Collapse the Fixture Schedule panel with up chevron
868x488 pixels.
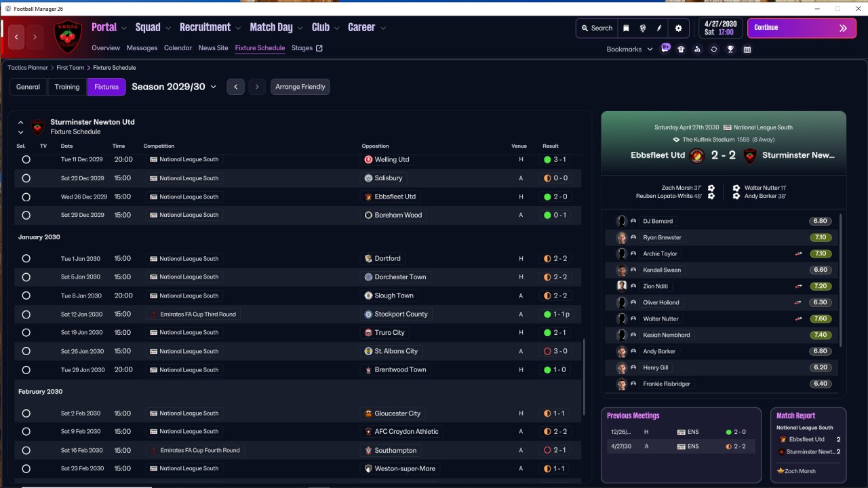(21, 123)
